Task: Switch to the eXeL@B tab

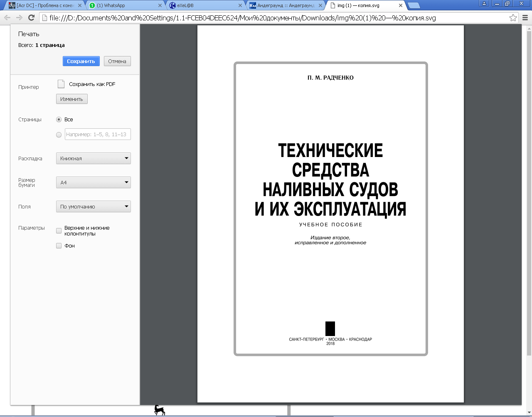Action: click(206, 5)
